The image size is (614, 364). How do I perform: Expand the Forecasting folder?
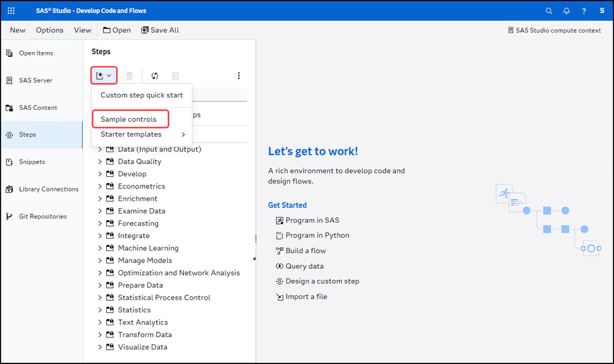[100, 223]
